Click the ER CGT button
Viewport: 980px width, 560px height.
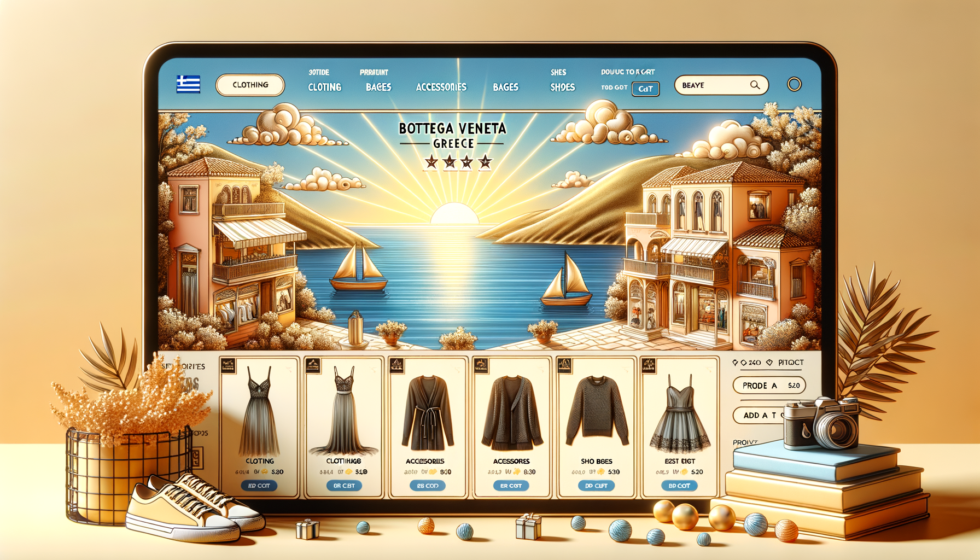511,486
